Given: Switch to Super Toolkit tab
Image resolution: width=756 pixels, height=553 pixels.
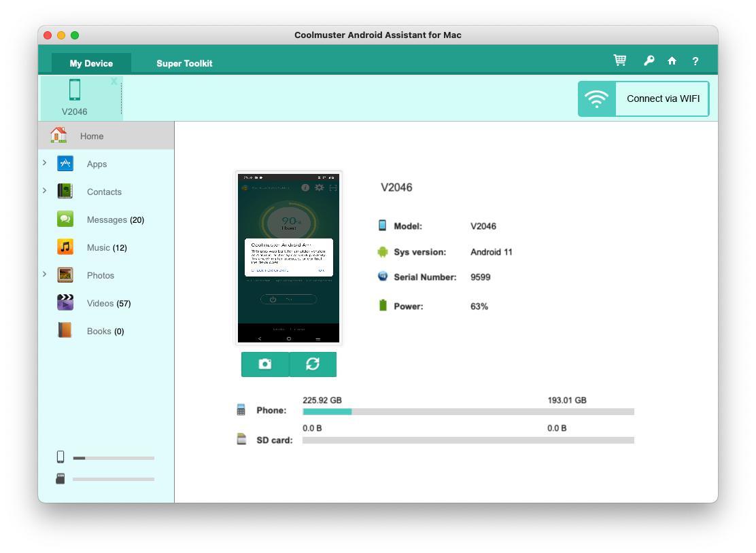Looking at the screenshot, I should coord(184,63).
